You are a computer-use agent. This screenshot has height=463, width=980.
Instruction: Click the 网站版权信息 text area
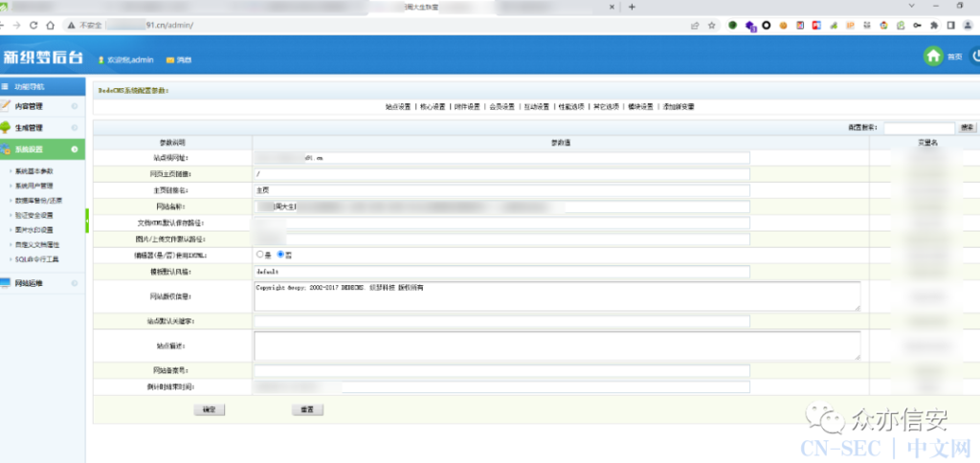pos(557,297)
